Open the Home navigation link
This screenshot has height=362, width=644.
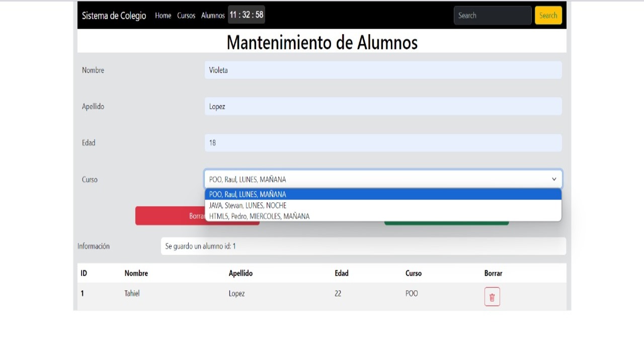point(163,16)
